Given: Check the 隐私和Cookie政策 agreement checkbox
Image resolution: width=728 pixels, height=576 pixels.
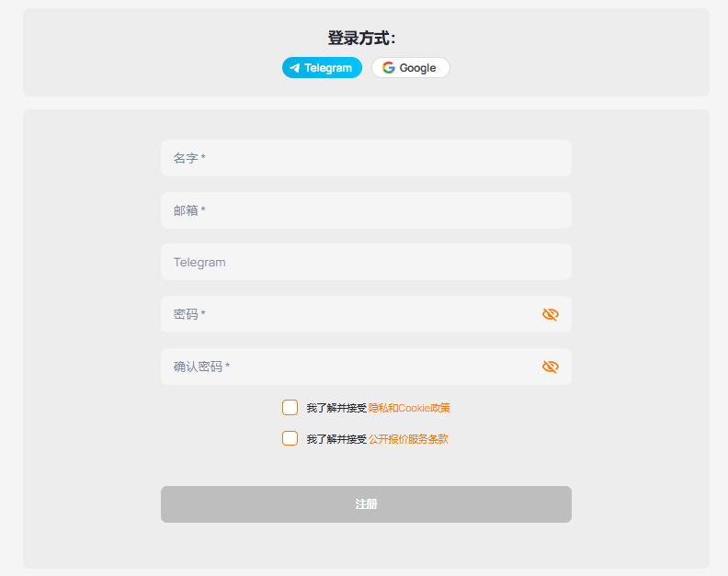Looking at the screenshot, I should tap(290, 408).
